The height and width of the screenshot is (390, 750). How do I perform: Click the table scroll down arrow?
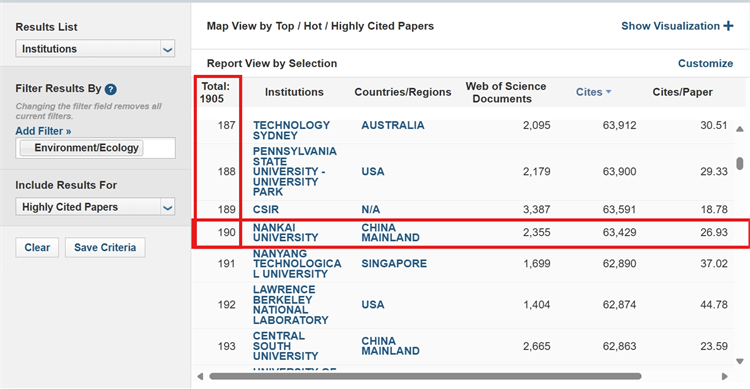coord(739,361)
